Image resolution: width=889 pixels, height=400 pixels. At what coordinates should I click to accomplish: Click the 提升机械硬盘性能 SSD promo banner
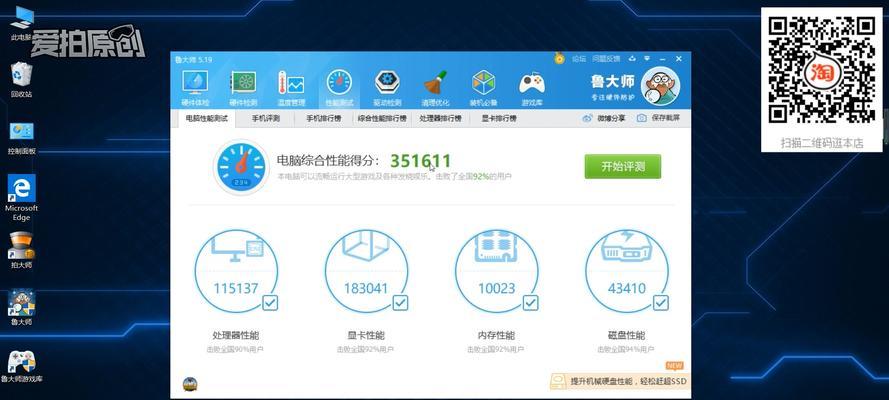pyautogui.click(x=619, y=381)
